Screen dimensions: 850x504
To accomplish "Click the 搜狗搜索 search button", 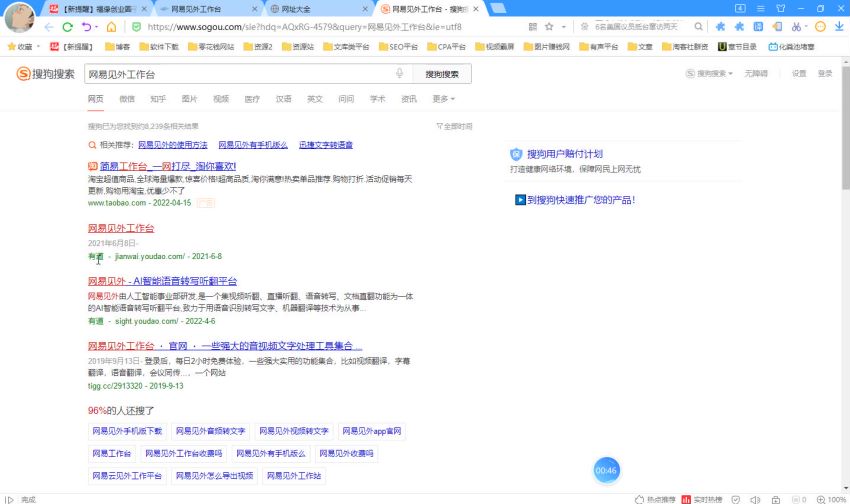I will pyautogui.click(x=442, y=74).
